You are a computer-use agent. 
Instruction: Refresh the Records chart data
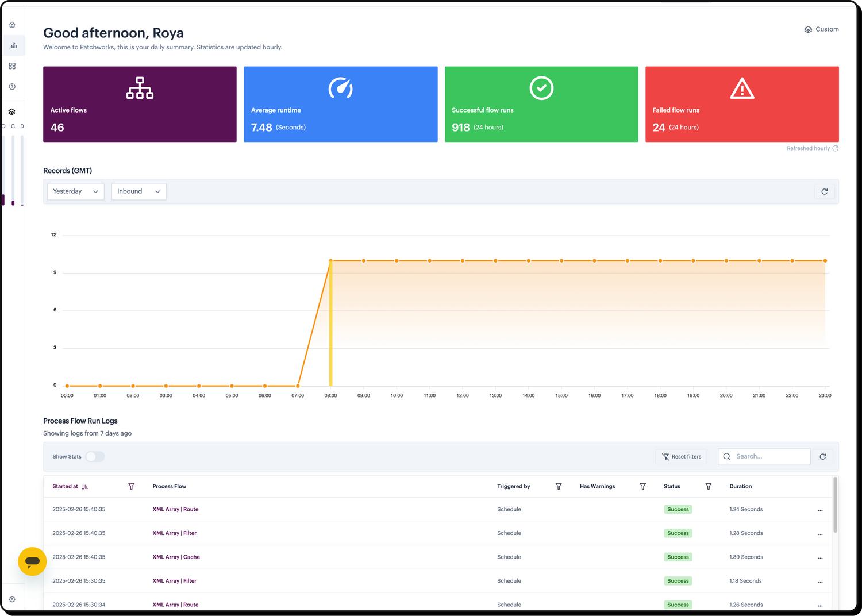click(824, 191)
